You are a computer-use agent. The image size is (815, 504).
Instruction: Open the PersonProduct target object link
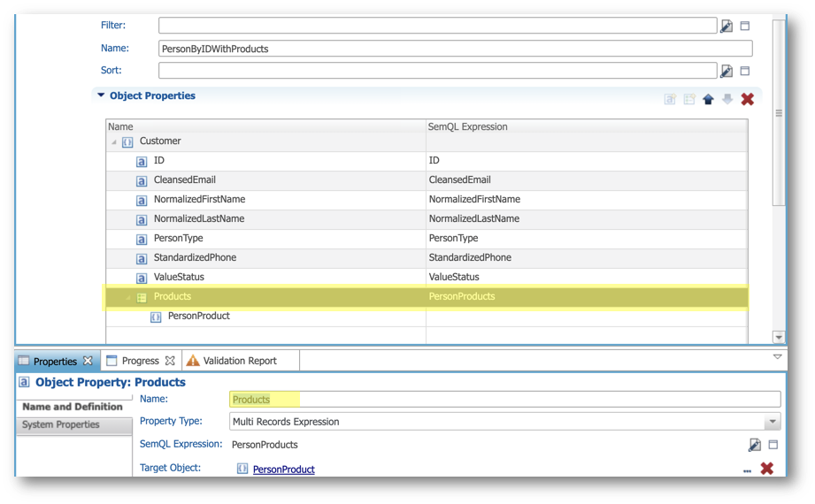coord(283,470)
